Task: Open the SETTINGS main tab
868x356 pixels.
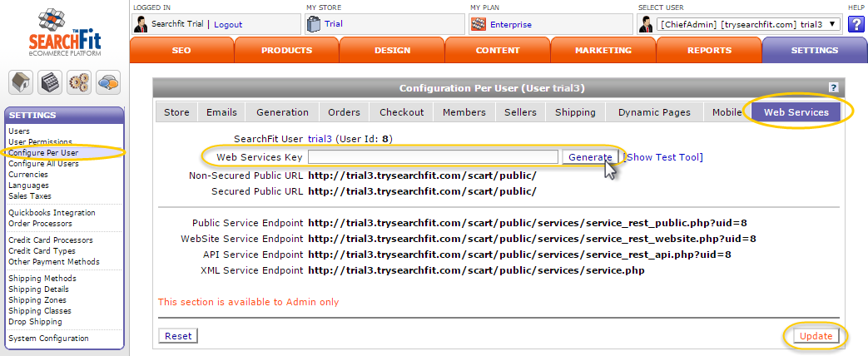Action: click(x=814, y=51)
